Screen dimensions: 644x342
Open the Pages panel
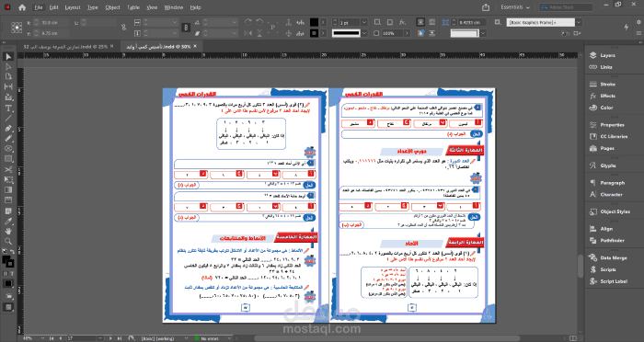pyautogui.click(x=607, y=148)
